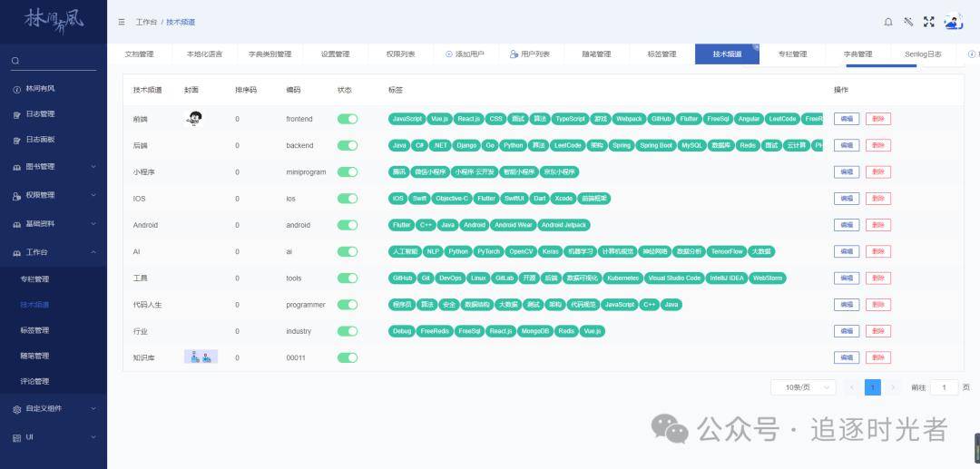
Task: Click the Android Jetpack tag
Action: [x=563, y=225]
